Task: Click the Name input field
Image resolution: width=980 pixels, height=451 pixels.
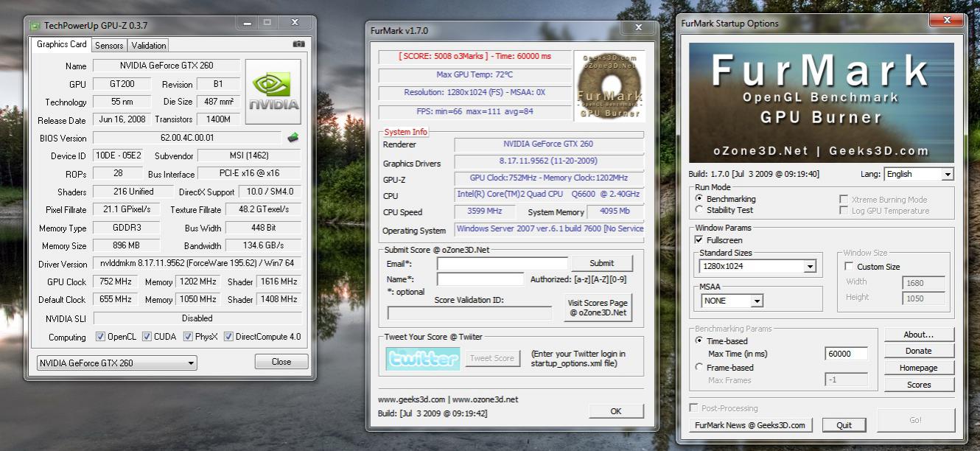Action: [x=480, y=279]
